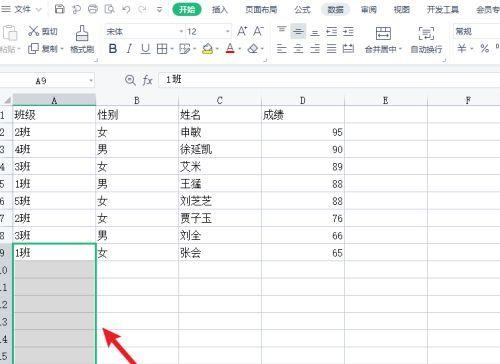This screenshot has height=364, width=500.
Task: Justify text alignment
Action: [331, 49]
